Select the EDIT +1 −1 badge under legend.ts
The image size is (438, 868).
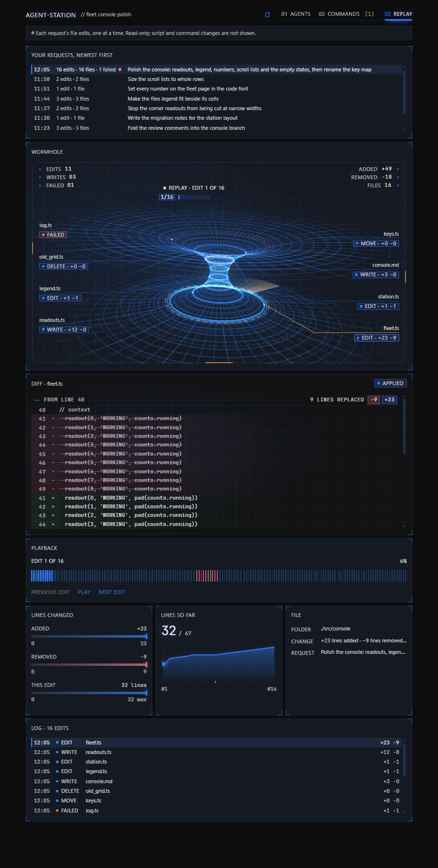(x=60, y=298)
